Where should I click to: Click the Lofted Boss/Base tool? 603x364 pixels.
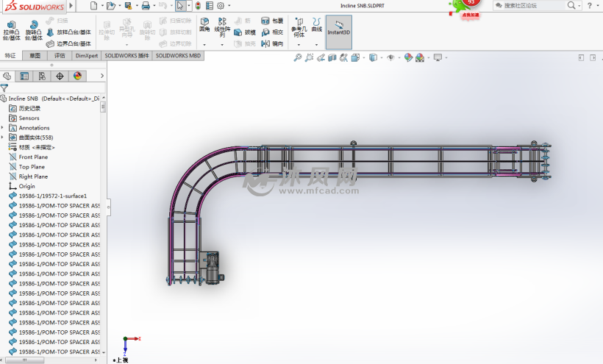pyautogui.click(x=69, y=32)
